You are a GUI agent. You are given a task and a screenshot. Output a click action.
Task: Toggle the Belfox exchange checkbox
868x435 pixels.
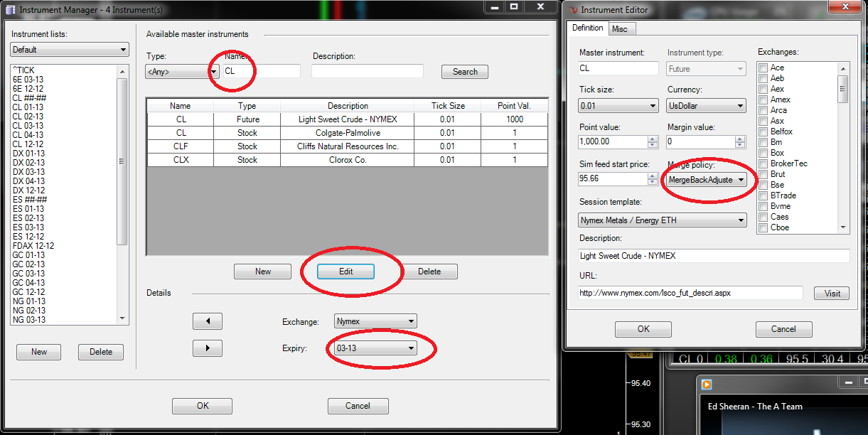(763, 131)
